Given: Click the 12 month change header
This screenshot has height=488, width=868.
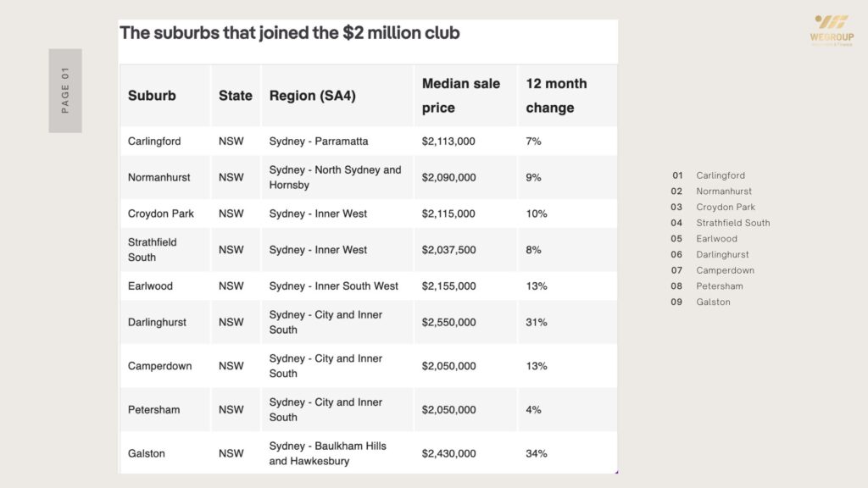Looking at the screenshot, I should click(556, 96).
